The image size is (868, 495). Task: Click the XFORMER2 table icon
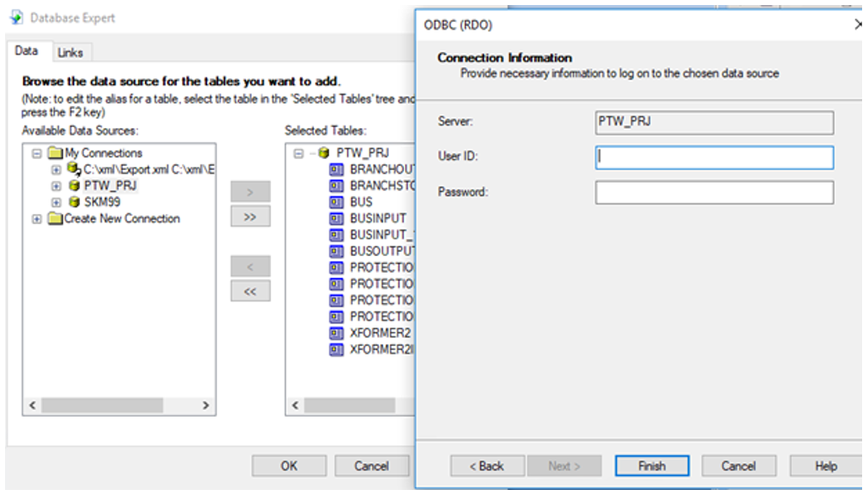click(337, 333)
